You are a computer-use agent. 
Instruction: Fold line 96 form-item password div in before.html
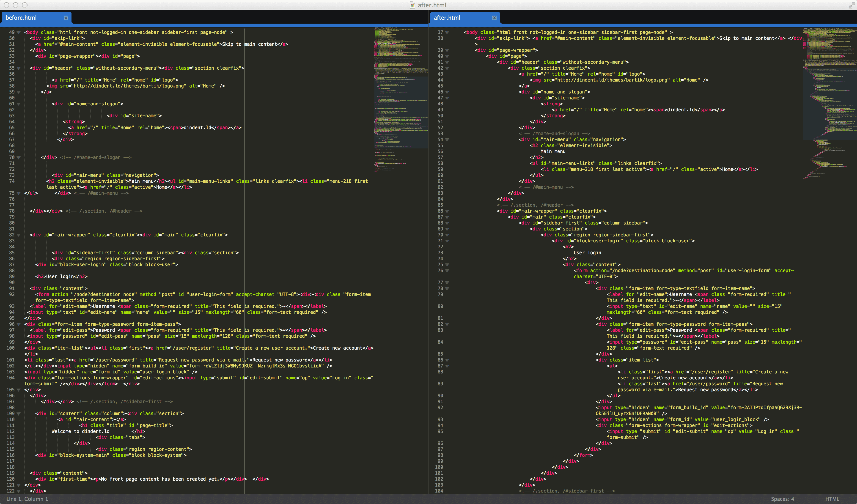[x=19, y=324]
